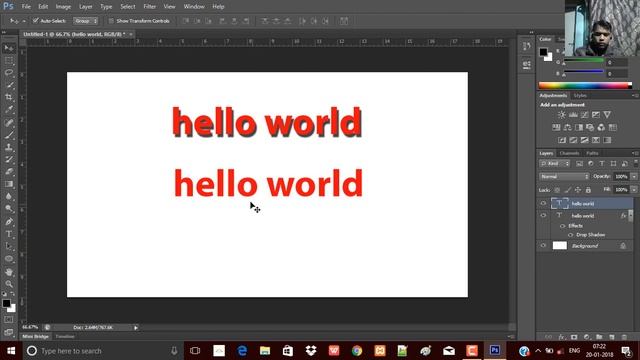Screen dimensions: 640x360
Task: Hide the selected hello world text layer
Action: (543, 203)
